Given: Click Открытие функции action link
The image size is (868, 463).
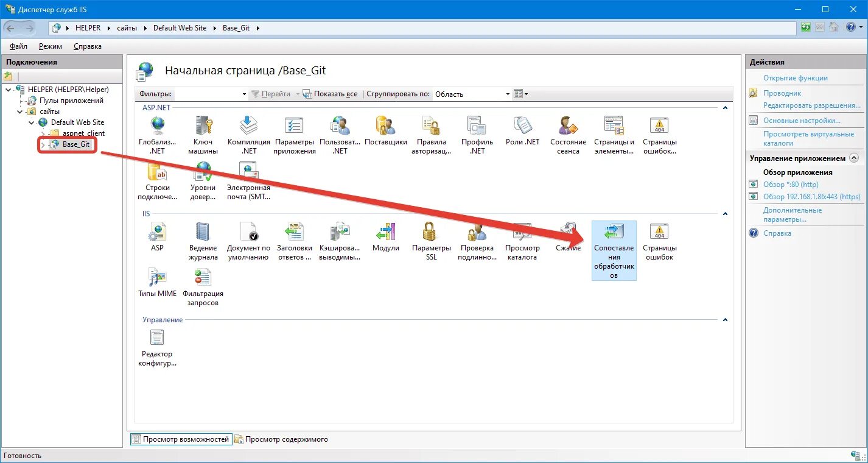Looking at the screenshot, I should click(796, 78).
